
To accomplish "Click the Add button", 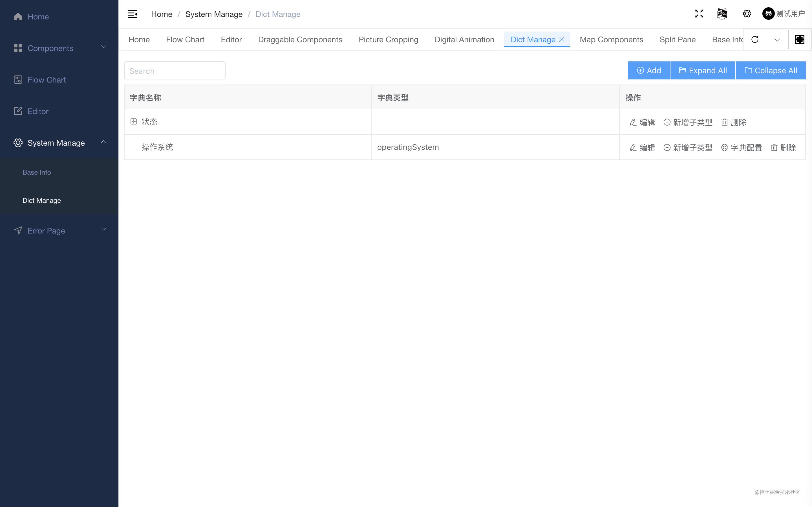I will 648,70.
